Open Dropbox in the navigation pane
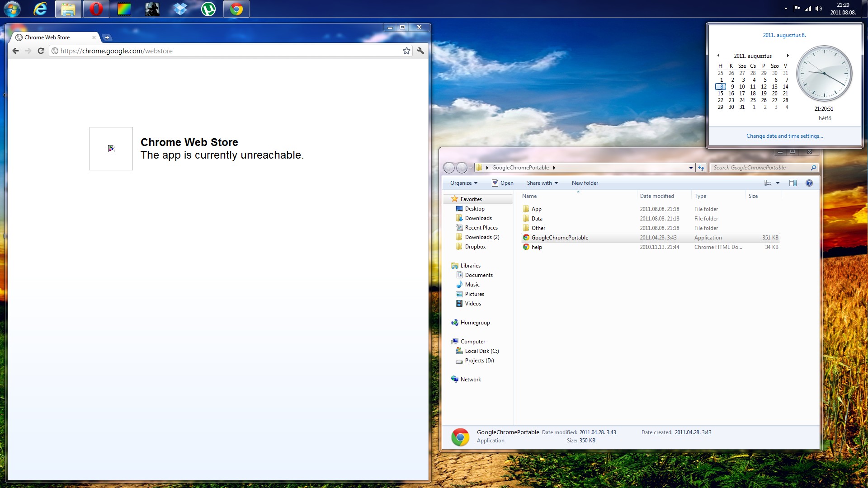Viewport: 868px width, 488px height. pyautogui.click(x=475, y=247)
